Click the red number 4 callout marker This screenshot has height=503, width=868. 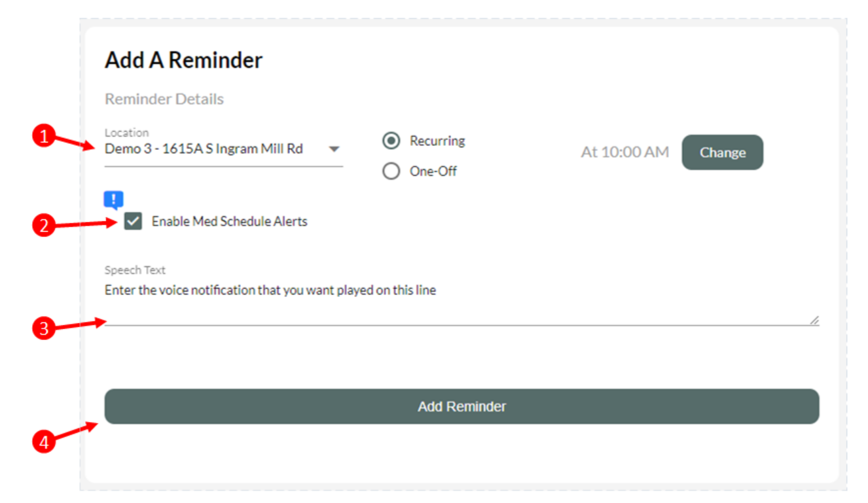coord(43,442)
